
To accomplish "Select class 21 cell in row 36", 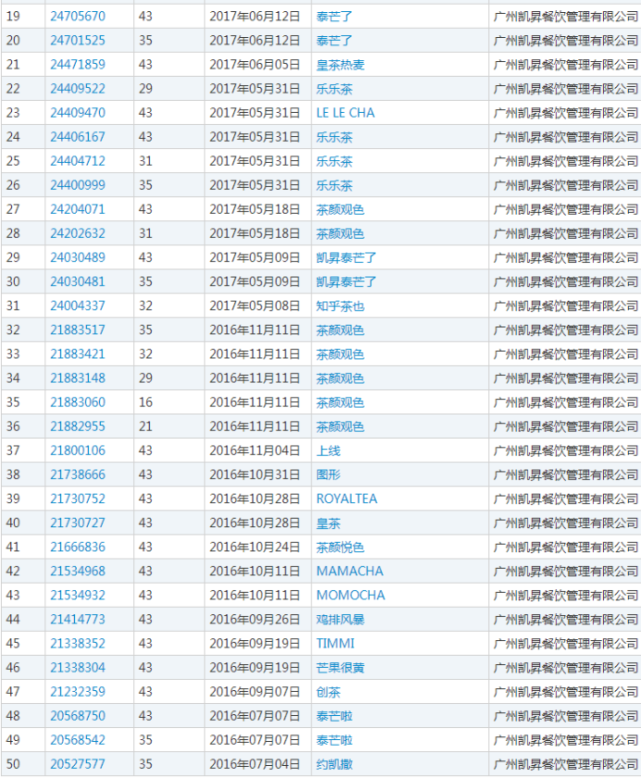I will coord(145,427).
